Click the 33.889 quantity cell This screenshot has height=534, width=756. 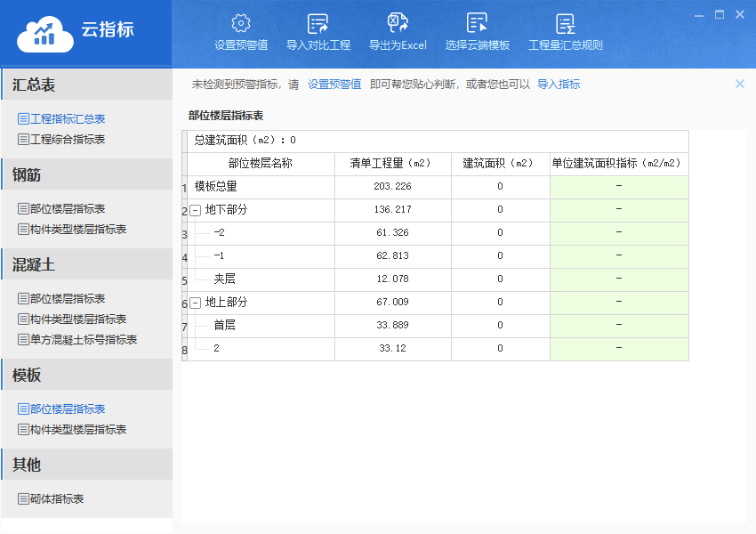392,325
